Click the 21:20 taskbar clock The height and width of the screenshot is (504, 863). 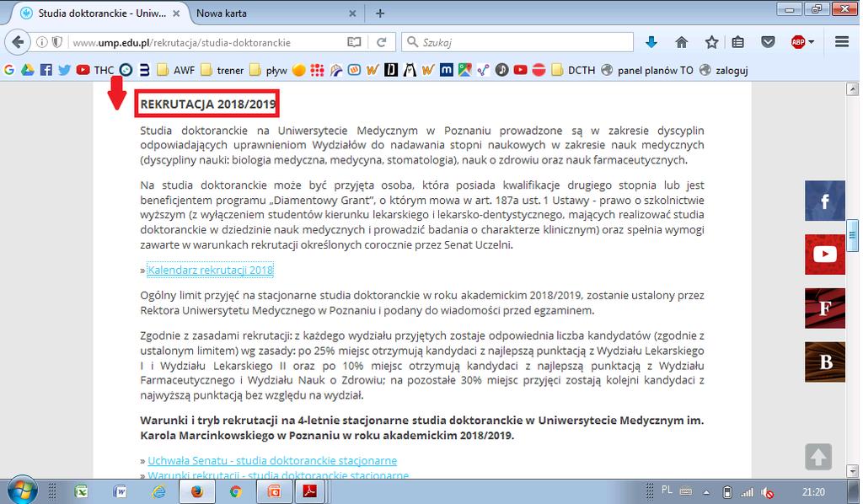click(813, 492)
